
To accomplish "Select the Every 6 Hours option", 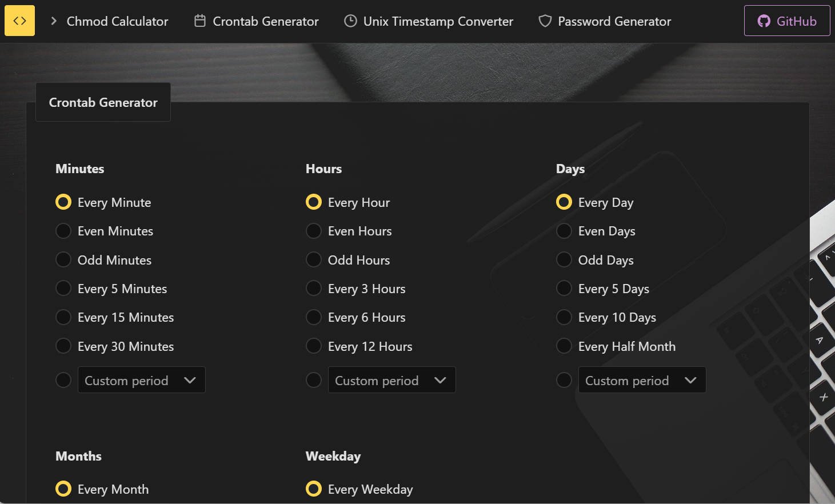I will click(x=314, y=317).
